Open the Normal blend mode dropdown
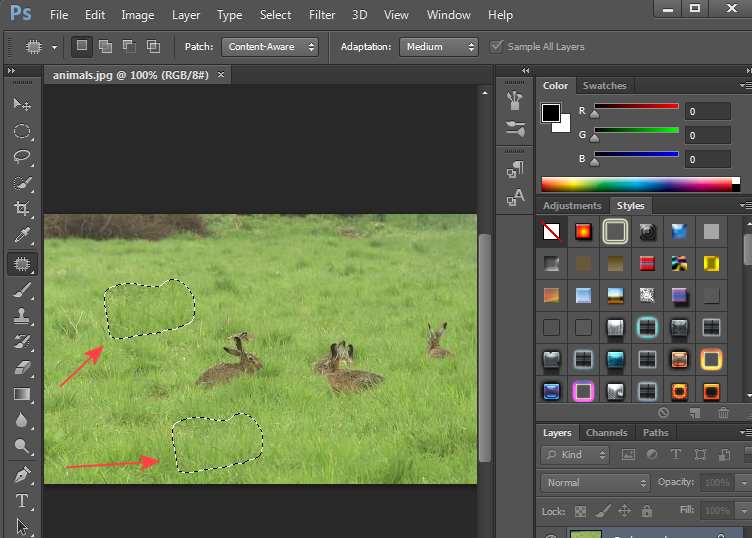Viewport: 752px width, 538px height. [595, 482]
